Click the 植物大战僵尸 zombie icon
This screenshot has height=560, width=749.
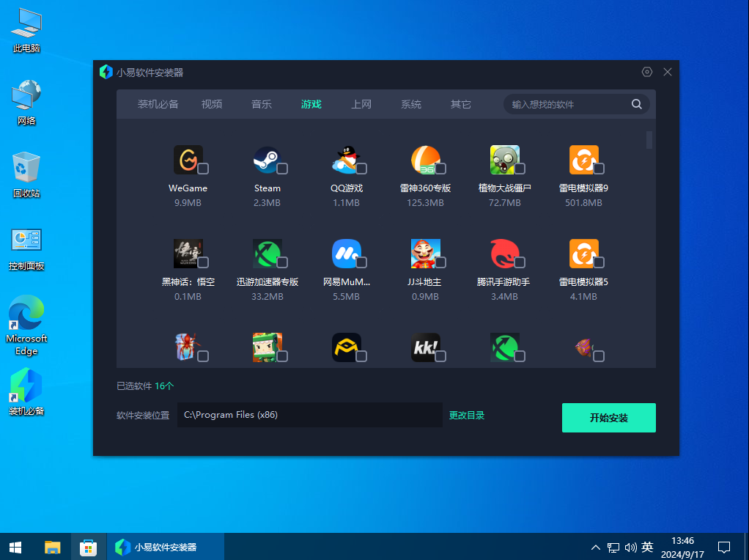(x=504, y=160)
